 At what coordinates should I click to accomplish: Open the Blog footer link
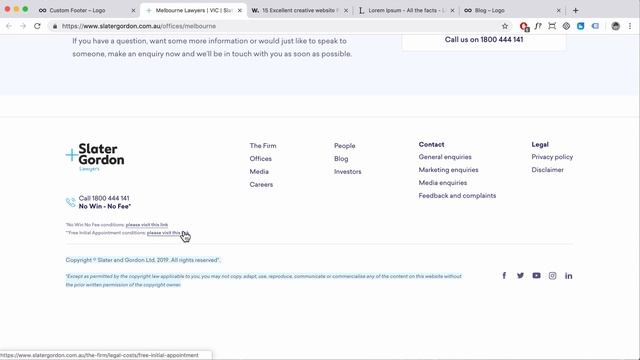(341, 159)
